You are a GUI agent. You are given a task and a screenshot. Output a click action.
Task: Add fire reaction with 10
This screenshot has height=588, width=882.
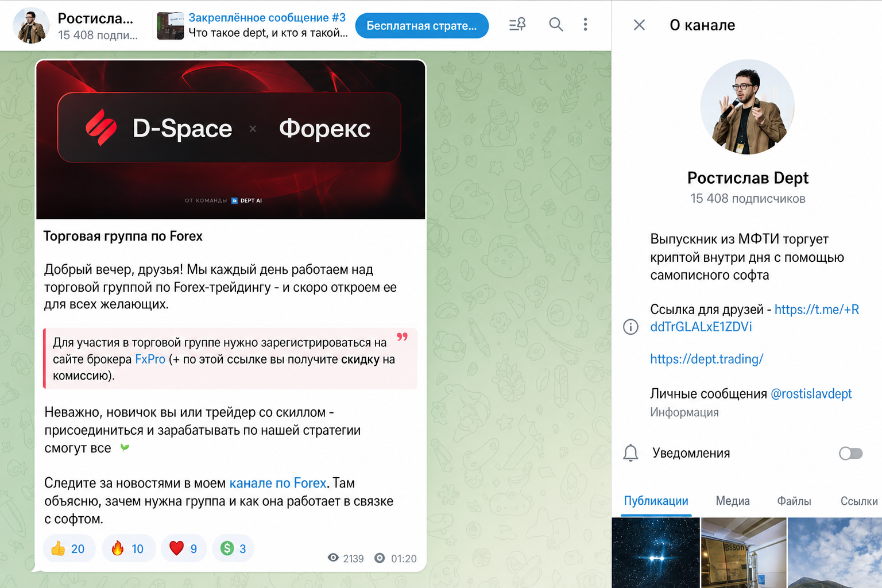(x=129, y=548)
